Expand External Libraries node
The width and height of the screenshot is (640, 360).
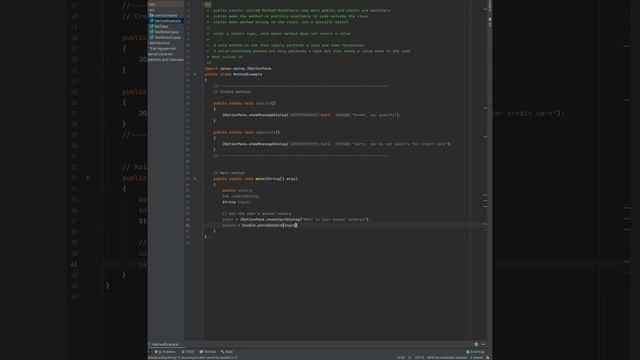click(160, 54)
